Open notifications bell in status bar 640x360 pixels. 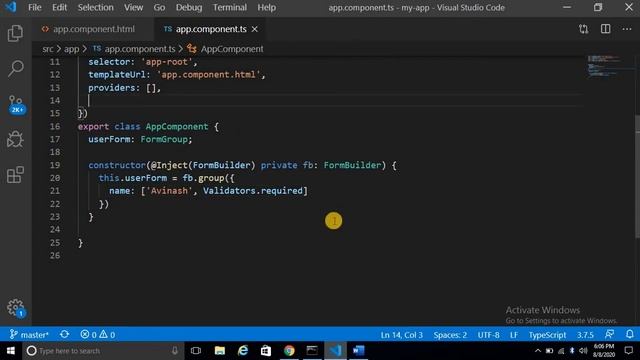point(630,334)
